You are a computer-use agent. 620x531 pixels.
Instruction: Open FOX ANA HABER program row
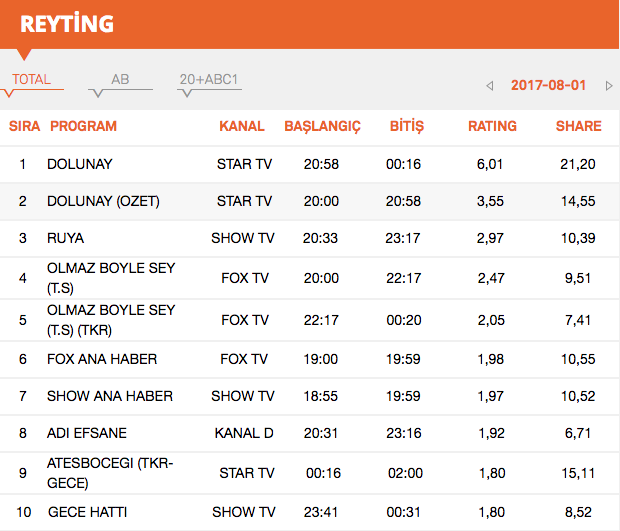pyautogui.click(x=102, y=359)
